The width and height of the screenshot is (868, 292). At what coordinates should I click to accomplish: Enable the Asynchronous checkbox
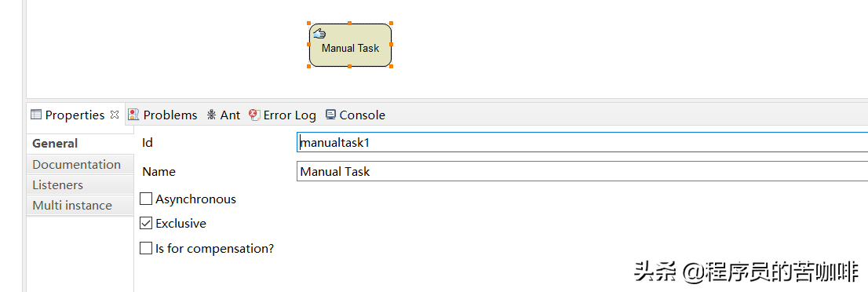[146, 199]
